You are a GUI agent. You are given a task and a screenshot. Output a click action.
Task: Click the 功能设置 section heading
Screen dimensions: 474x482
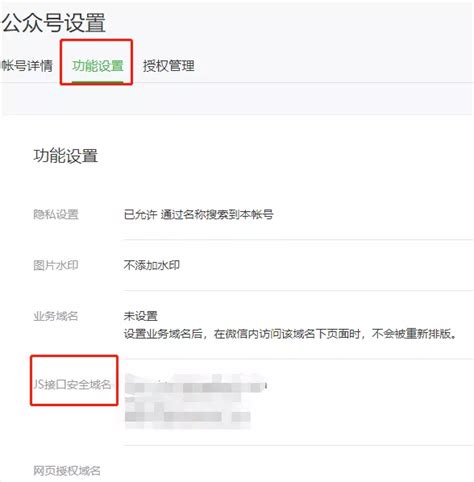[65, 156]
